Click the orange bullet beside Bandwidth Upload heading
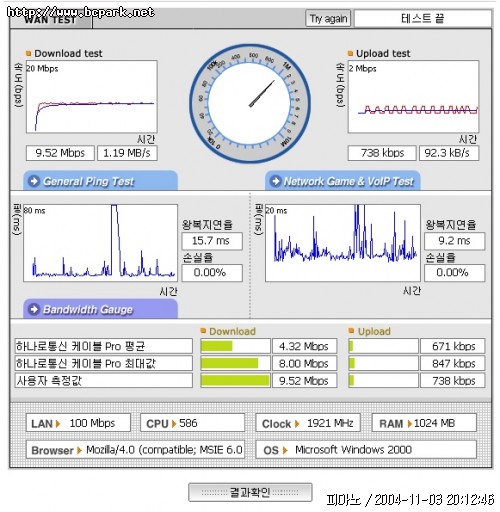Image resolution: width=500 pixels, height=512 pixels. click(351, 331)
